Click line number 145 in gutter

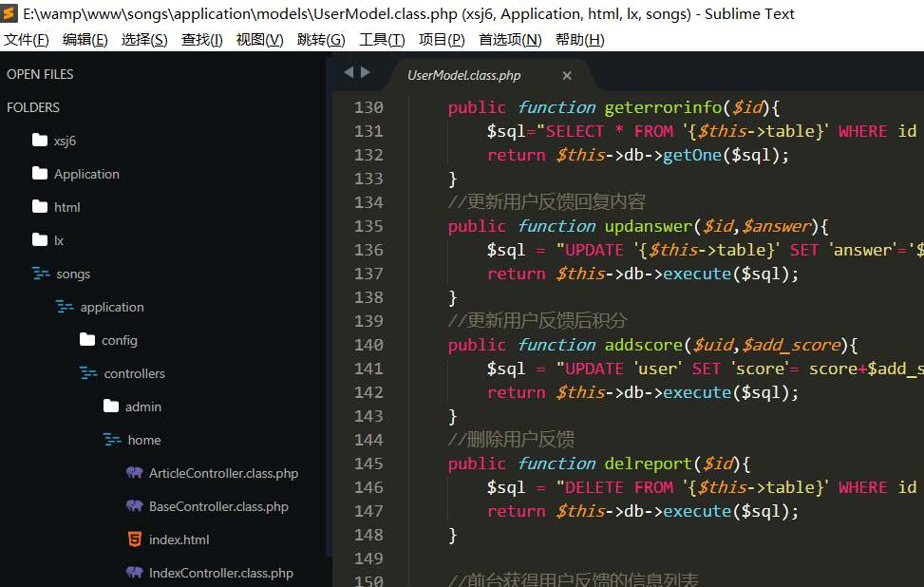click(368, 464)
